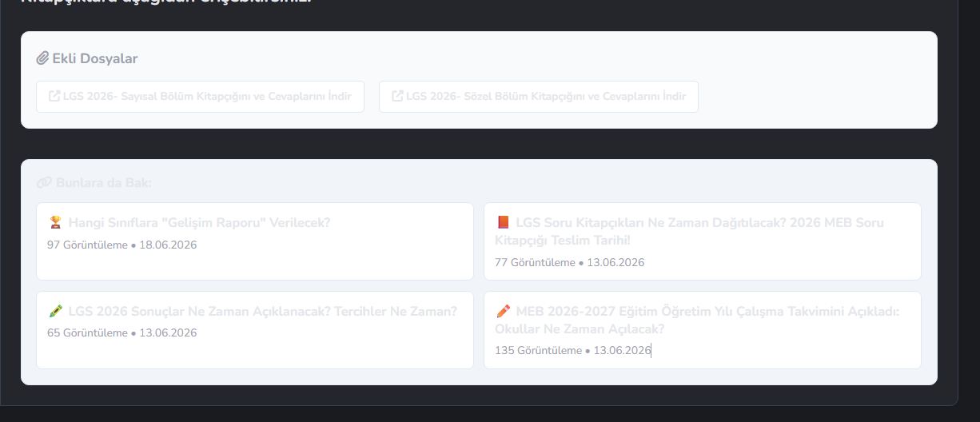Click the paperclip icon beside Ekli Dosyalar
980x422 pixels.
(43, 58)
